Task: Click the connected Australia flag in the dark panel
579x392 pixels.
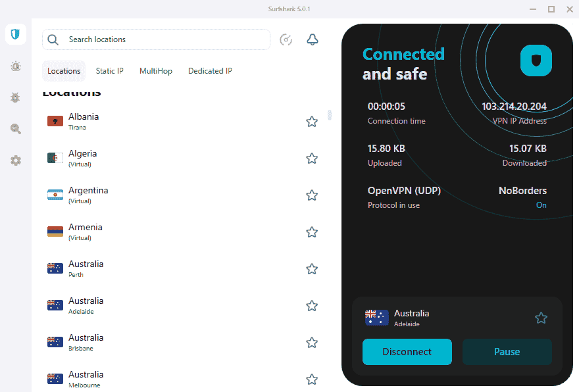Action: (376, 318)
